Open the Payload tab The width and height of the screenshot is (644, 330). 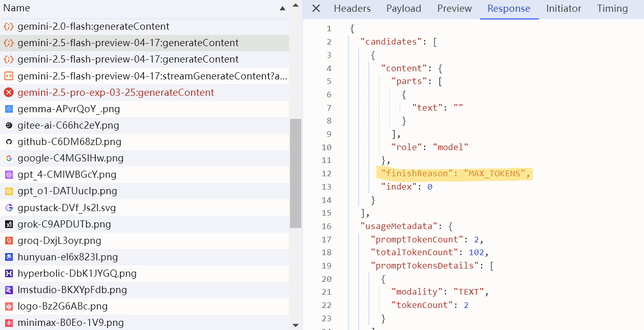404,9
